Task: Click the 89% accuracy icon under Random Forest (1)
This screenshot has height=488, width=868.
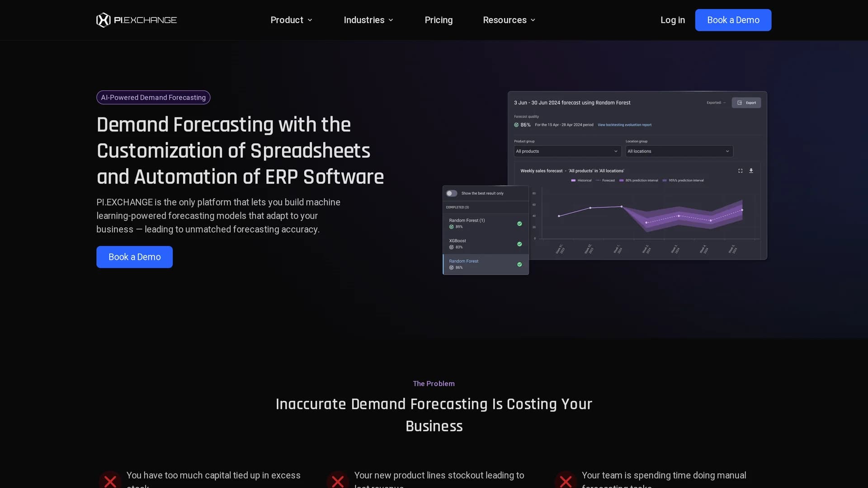Action: tap(451, 227)
